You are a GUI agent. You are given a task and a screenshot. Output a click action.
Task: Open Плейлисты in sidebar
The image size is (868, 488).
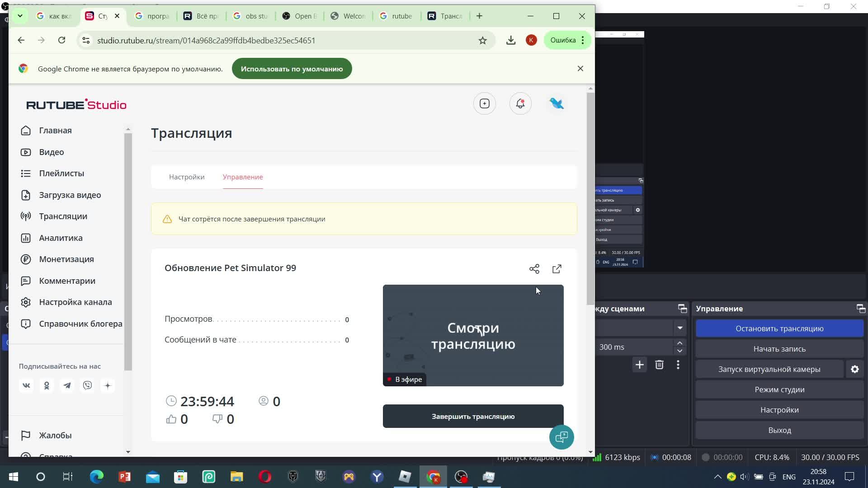52,174
